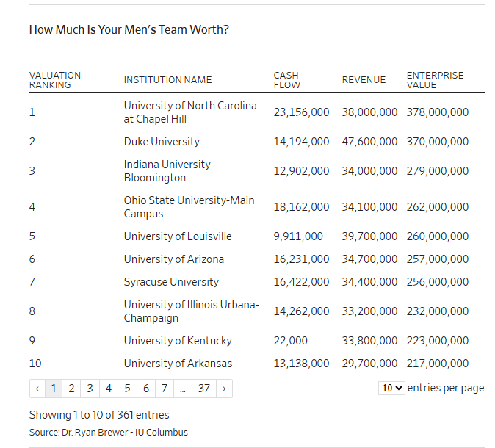Click the Duke University row
This screenshot has height=448, width=495.
point(162,142)
